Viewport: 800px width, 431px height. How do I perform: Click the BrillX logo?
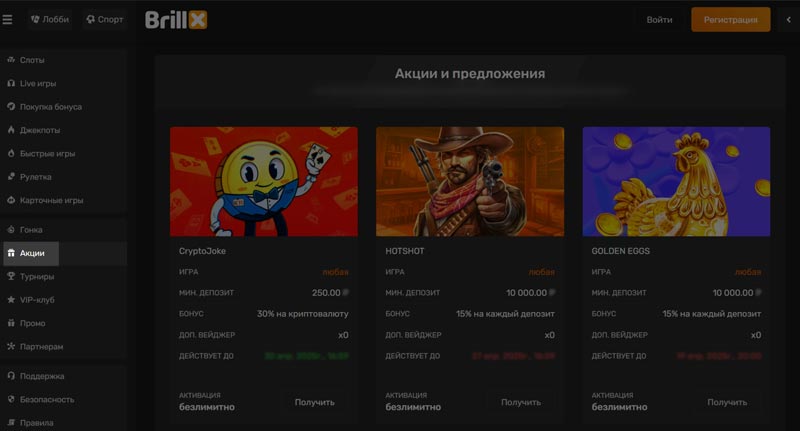pyautogui.click(x=176, y=20)
